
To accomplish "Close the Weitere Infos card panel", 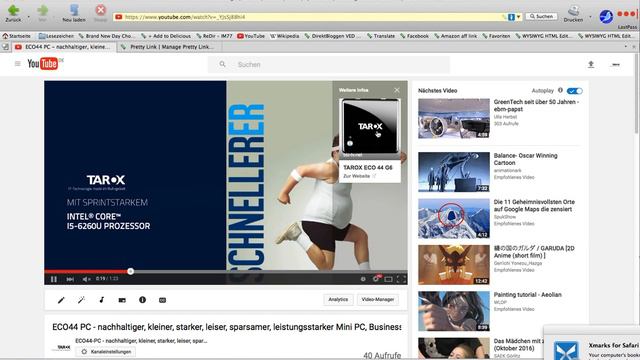I will (x=397, y=90).
